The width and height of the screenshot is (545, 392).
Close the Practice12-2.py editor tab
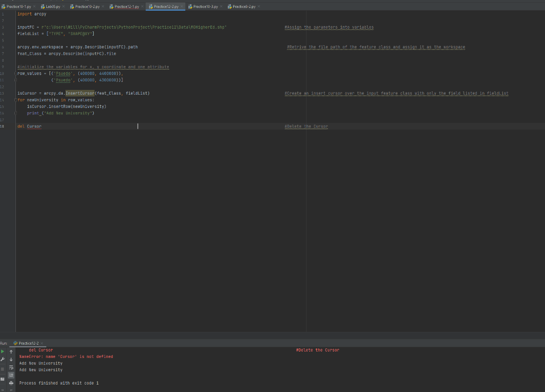pyautogui.click(x=182, y=6)
